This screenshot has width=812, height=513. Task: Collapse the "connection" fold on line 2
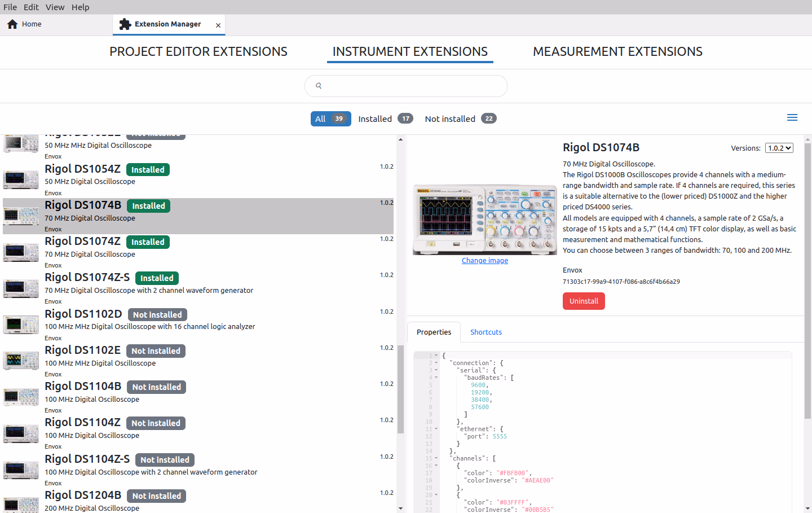coord(436,363)
